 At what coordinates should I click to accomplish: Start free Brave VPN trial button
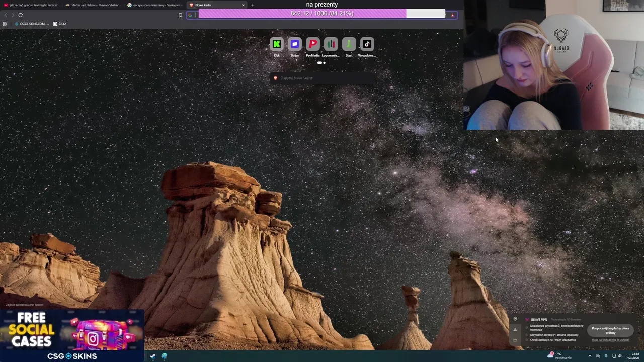(x=610, y=330)
